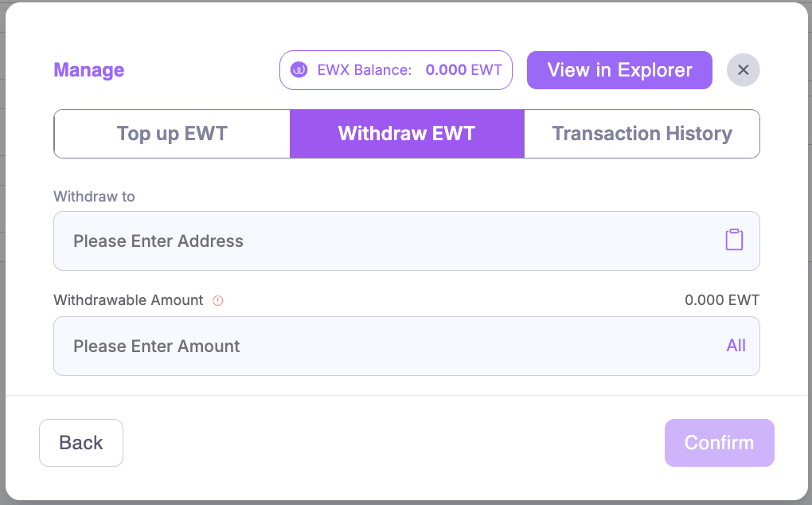Click the EWX Balance label text
The height and width of the screenshot is (505, 812).
[x=364, y=70]
